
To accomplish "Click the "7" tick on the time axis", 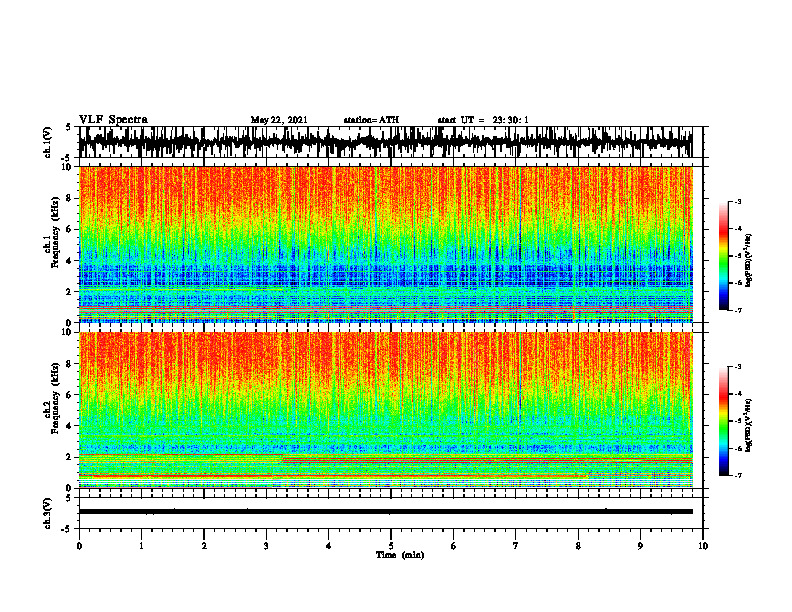I will coord(516,546).
